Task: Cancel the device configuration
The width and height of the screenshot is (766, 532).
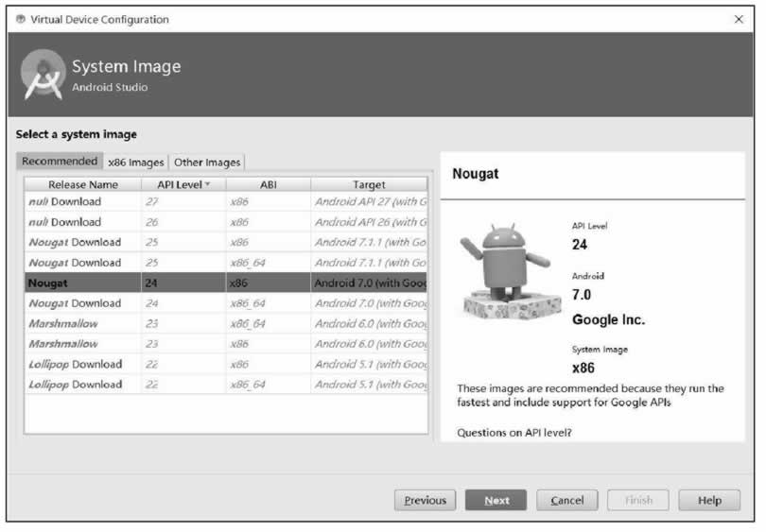Action: click(x=567, y=501)
